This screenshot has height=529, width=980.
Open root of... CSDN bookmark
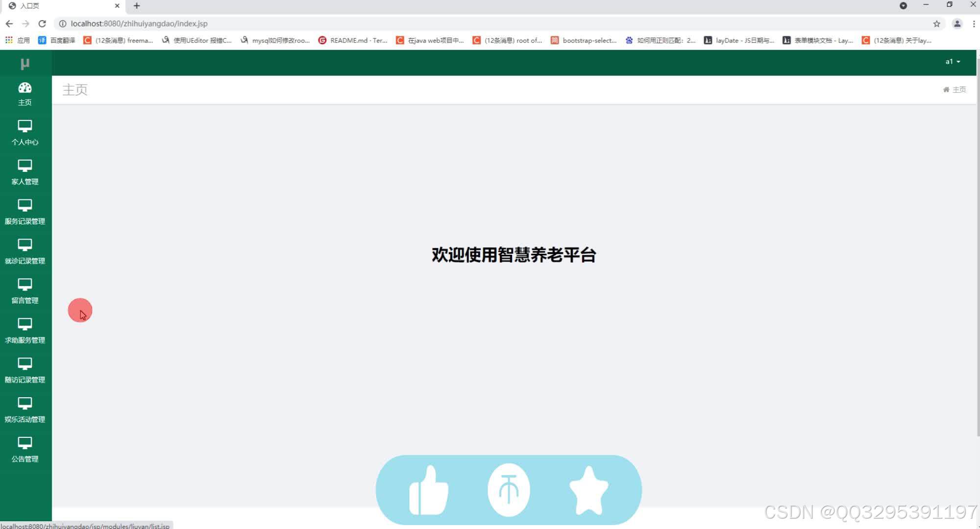click(x=508, y=40)
